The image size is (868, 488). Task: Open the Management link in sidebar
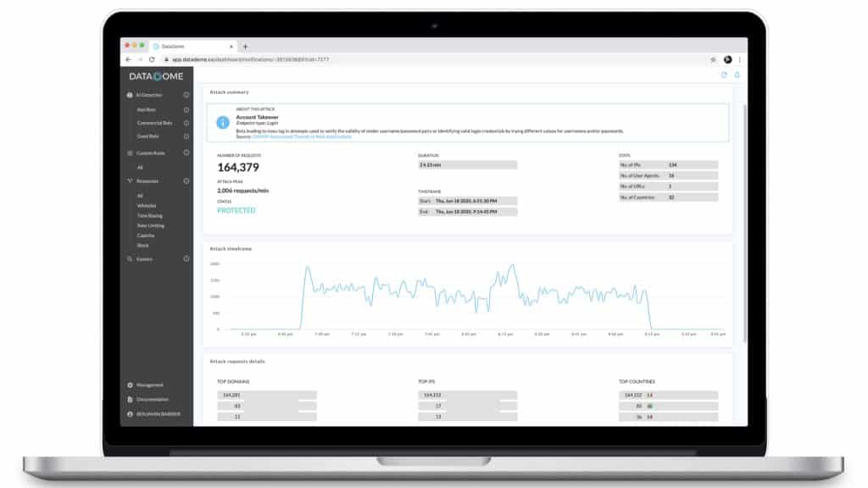tap(149, 385)
